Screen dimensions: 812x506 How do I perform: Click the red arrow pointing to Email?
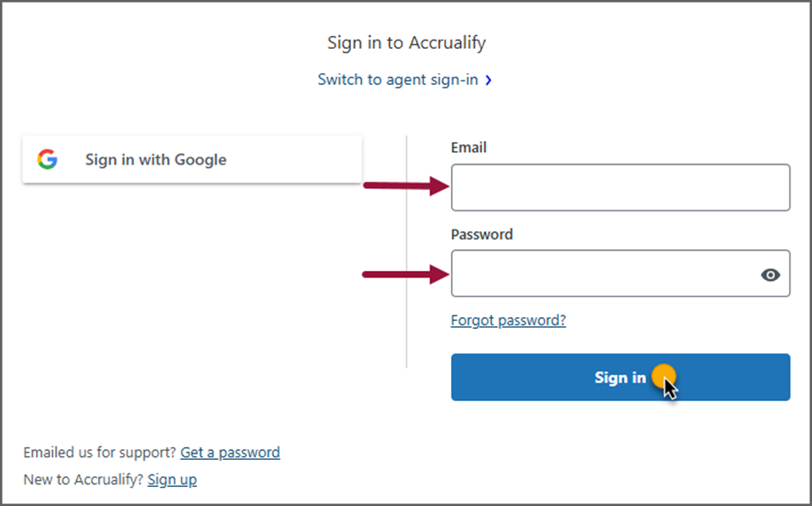pos(405,186)
